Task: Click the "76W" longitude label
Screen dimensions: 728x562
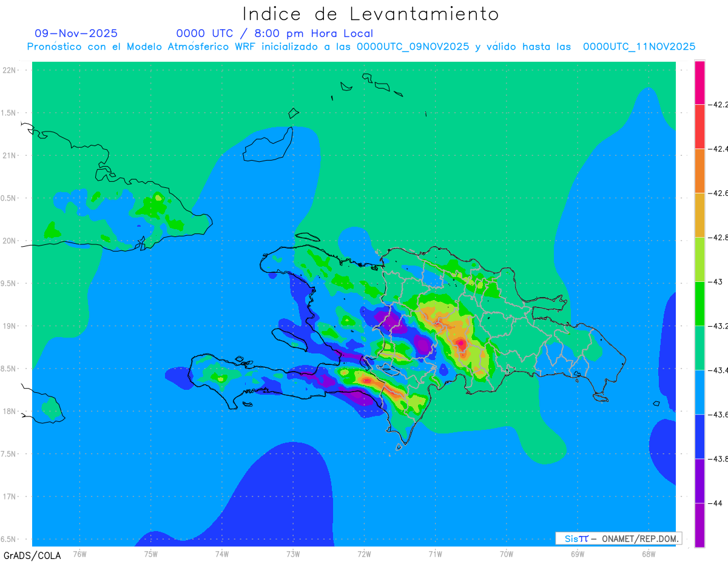Action: pyautogui.click(x=79, y=554)
